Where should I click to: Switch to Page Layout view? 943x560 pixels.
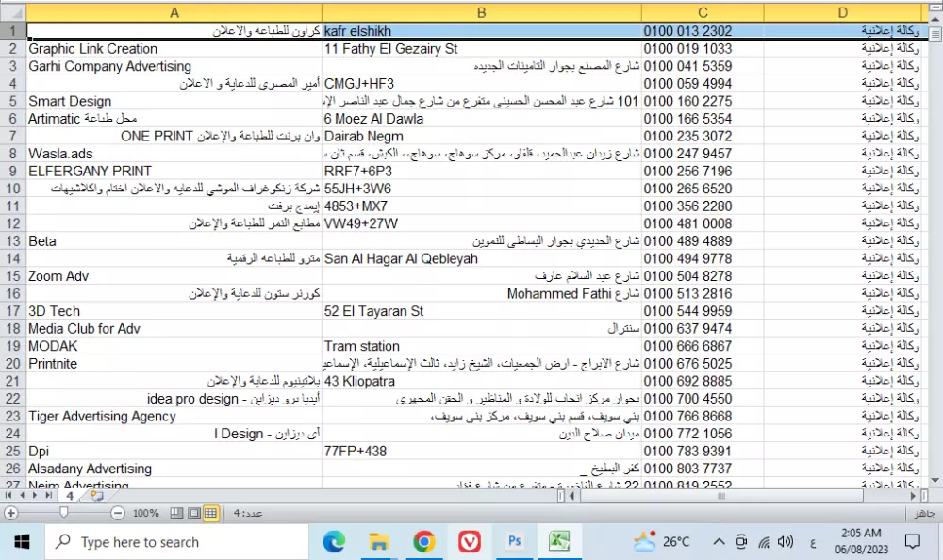point(193,513)
